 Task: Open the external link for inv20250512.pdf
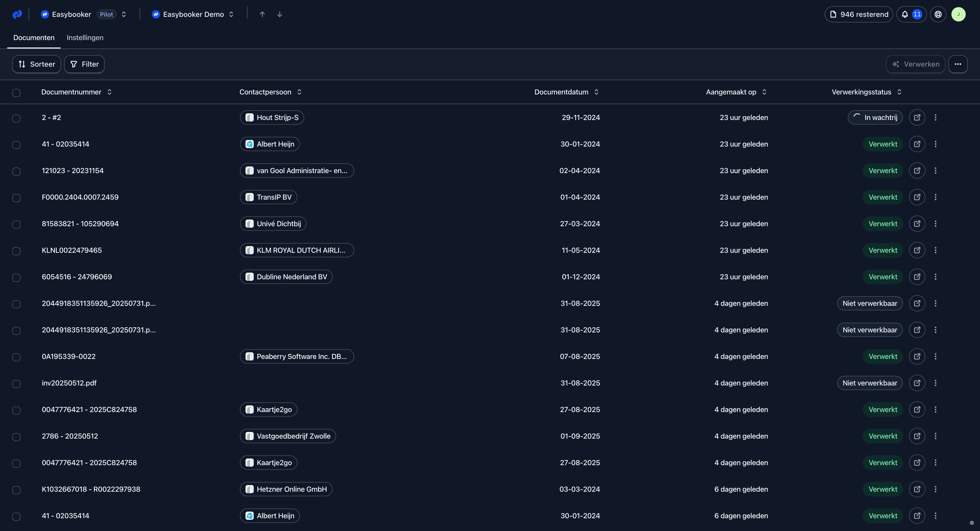pyautogui.click(x=917, y=383)
